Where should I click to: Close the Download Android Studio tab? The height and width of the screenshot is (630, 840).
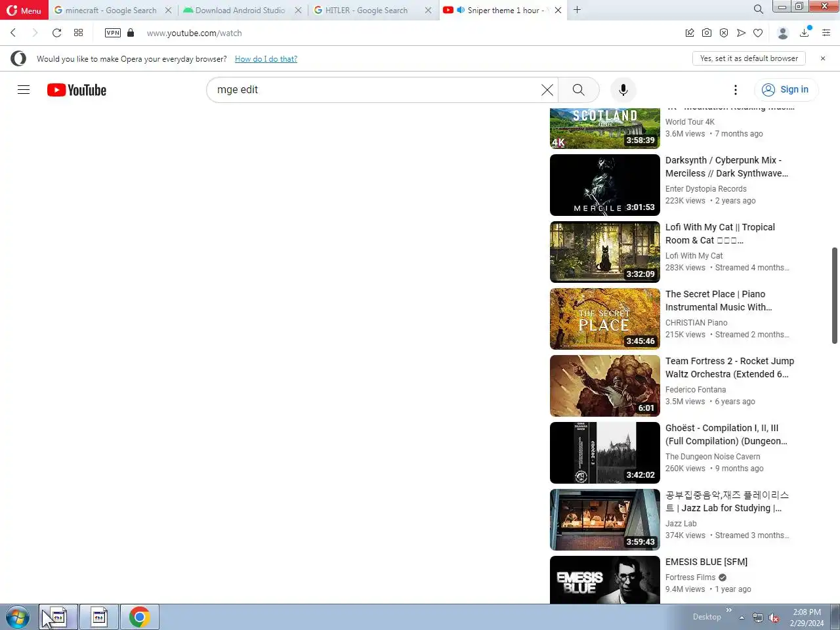coord(298,10)
